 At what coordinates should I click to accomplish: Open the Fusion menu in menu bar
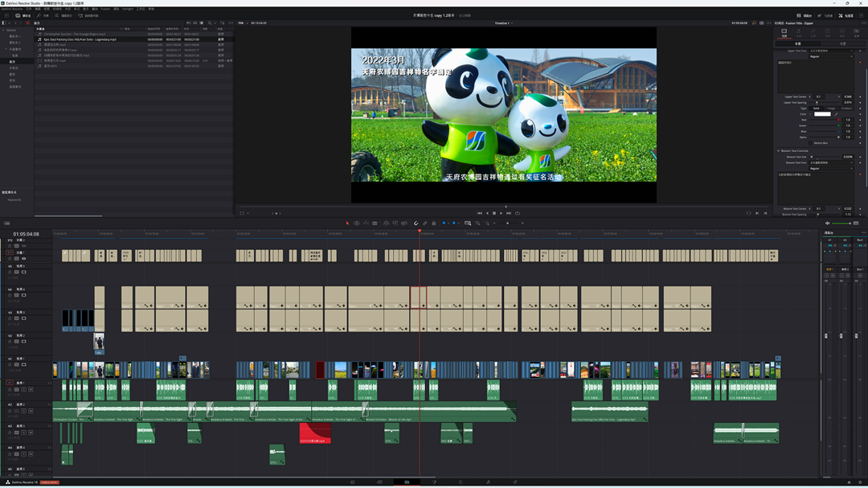click(105, 9)
